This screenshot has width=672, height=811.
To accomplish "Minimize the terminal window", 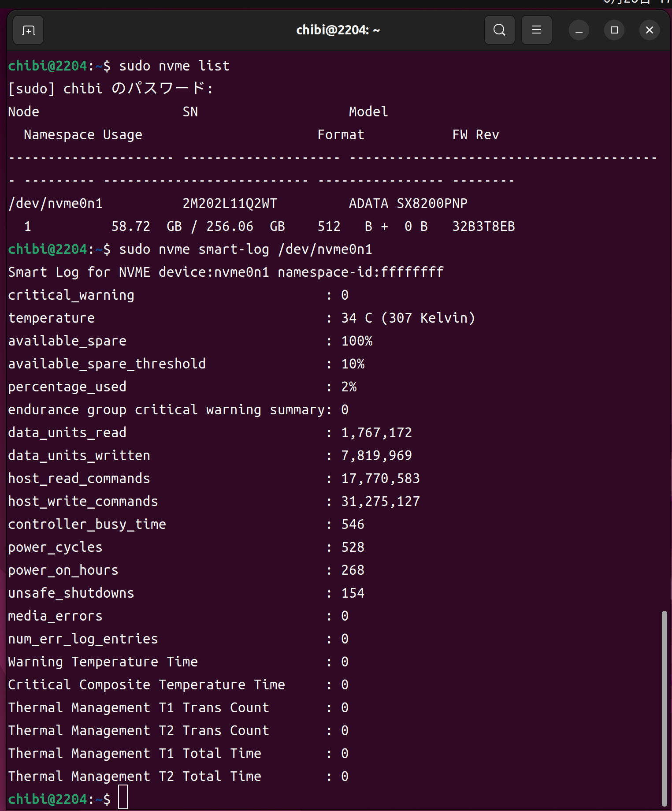I will pyautogui.click(x=579, y=30).
